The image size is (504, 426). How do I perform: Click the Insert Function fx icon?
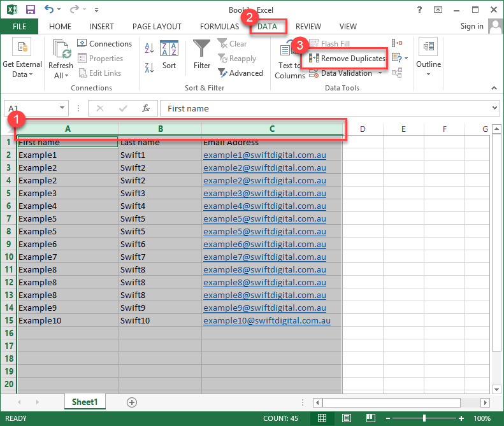[146, 108]
